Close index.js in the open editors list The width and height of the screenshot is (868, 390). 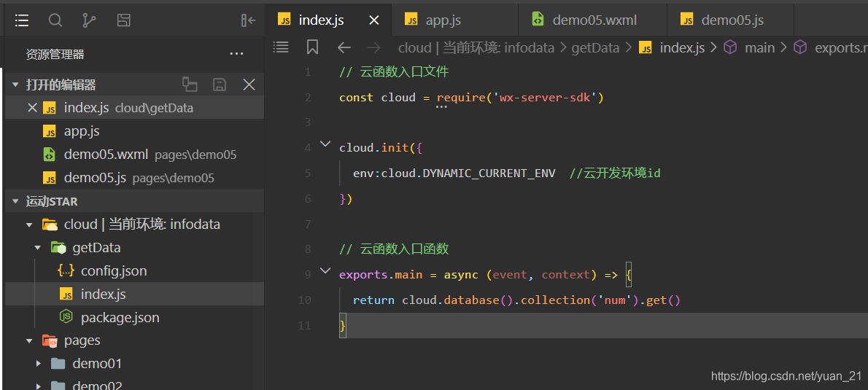(32, 108)
